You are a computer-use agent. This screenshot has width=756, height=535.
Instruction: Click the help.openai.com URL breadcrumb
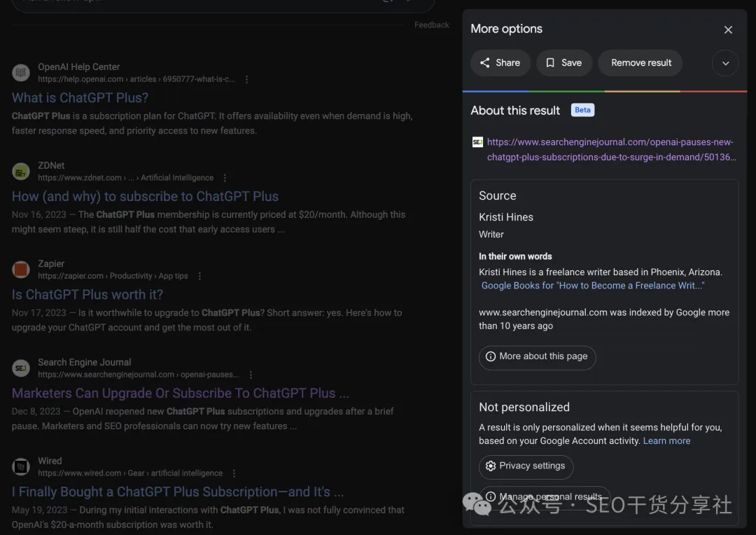point(136,79)
